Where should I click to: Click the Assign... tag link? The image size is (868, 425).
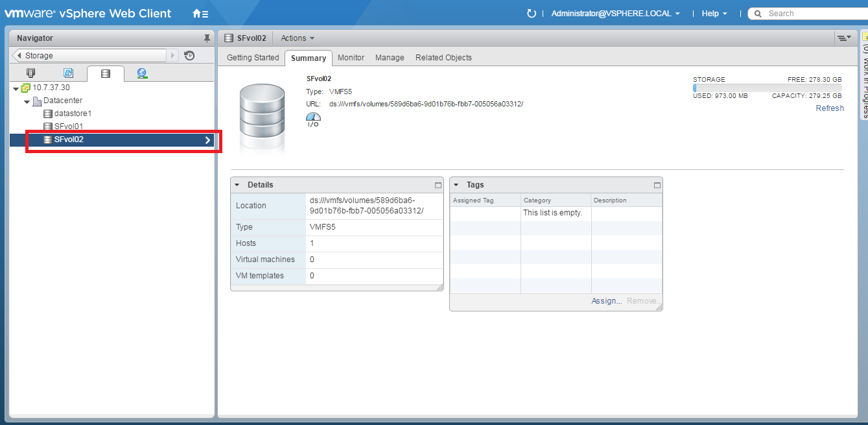click(x=607, y=301)
